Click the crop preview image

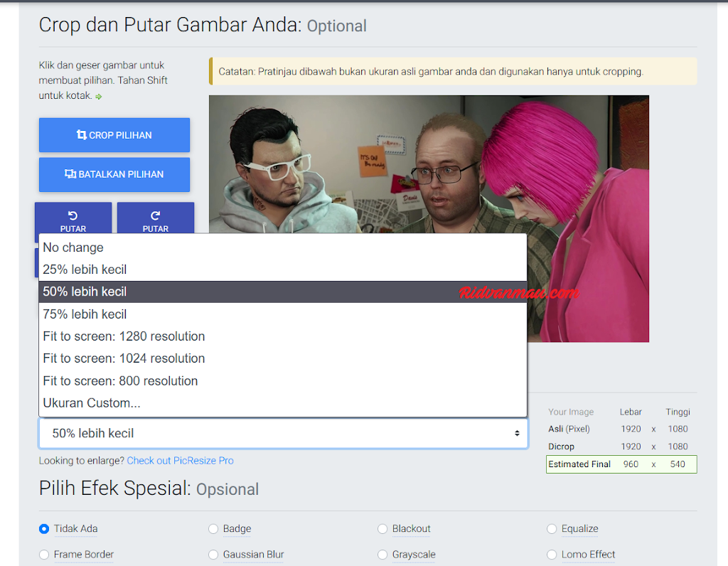click(x=429, y=219)
